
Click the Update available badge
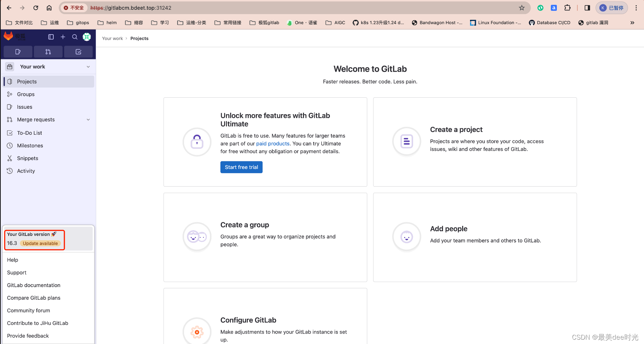(x=40, y=244)
